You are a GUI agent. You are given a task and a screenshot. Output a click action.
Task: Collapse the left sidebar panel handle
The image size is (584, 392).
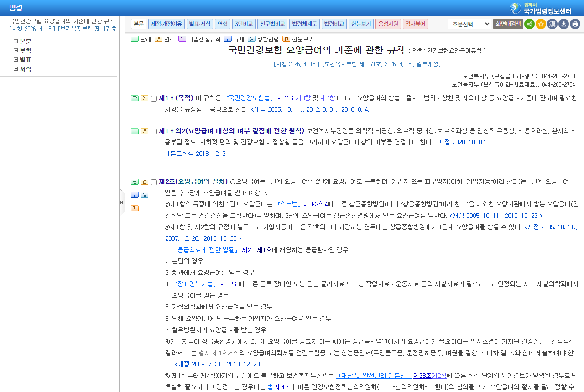coord(122,202)
